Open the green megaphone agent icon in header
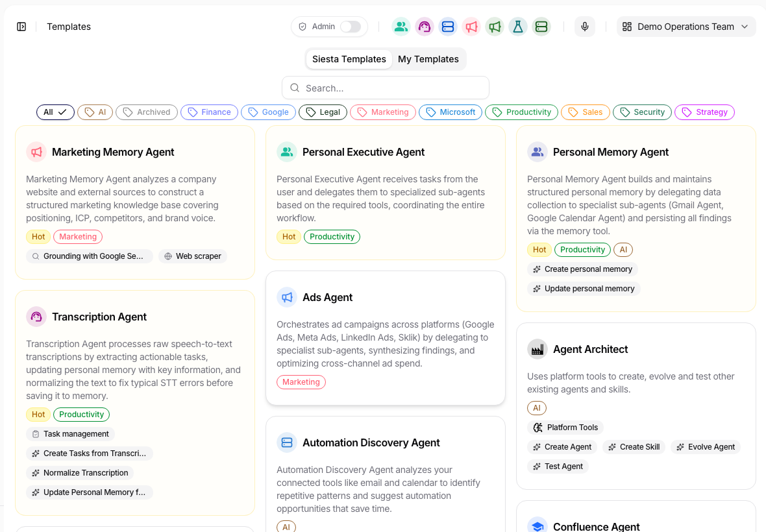Screen dimensions: 766x532 pyautogui.click(x=495, y=27)
